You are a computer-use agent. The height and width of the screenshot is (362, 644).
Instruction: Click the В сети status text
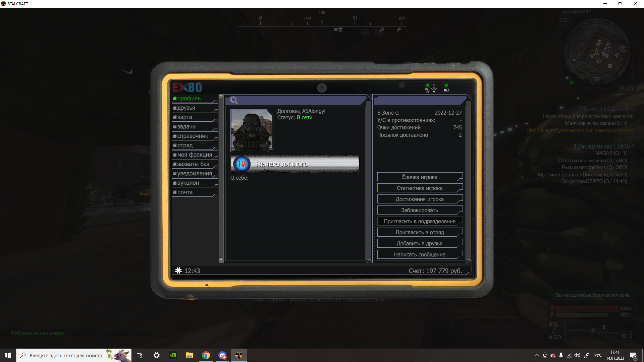[305, 118]
